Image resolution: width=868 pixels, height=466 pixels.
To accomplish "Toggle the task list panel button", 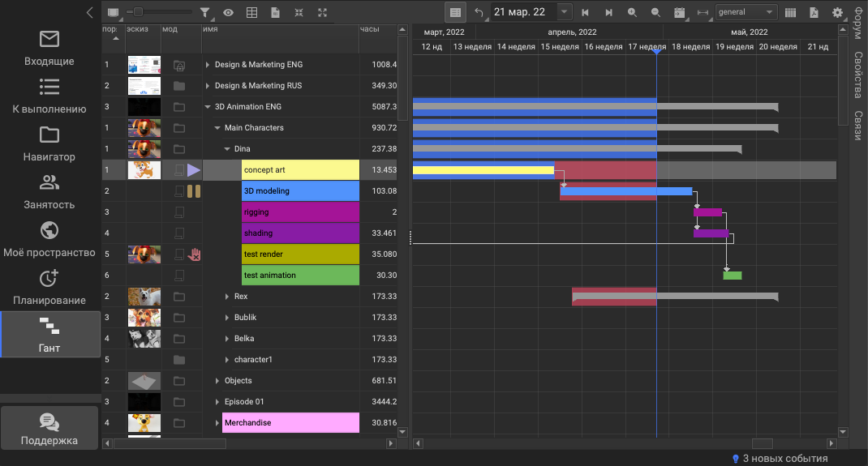I will [x=455, y=12].
